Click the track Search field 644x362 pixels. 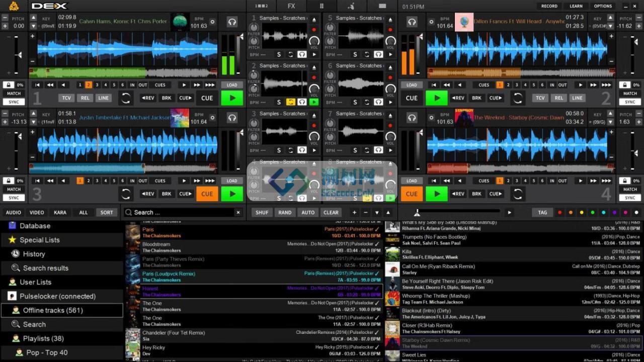(x=184, y=212)
